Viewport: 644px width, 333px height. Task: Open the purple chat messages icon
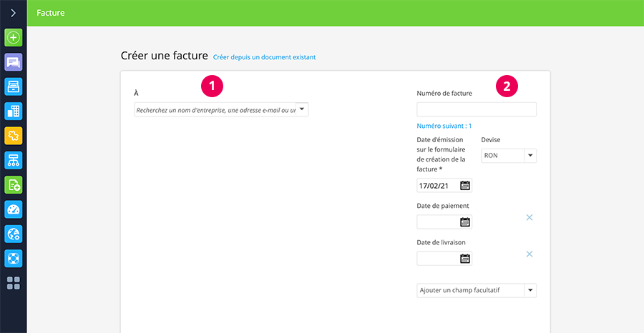click(x=13, y=62)
